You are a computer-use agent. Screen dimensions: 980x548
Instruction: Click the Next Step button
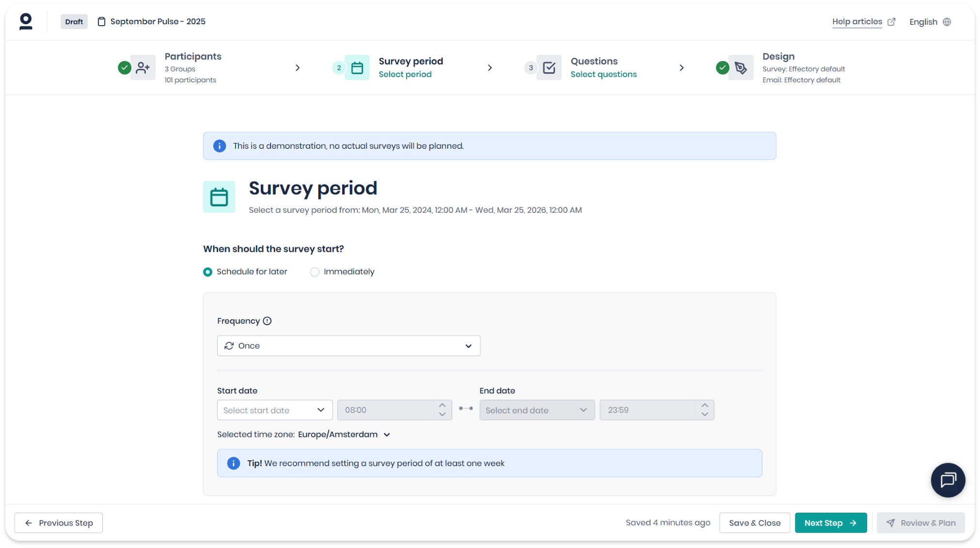coord(830,523)
